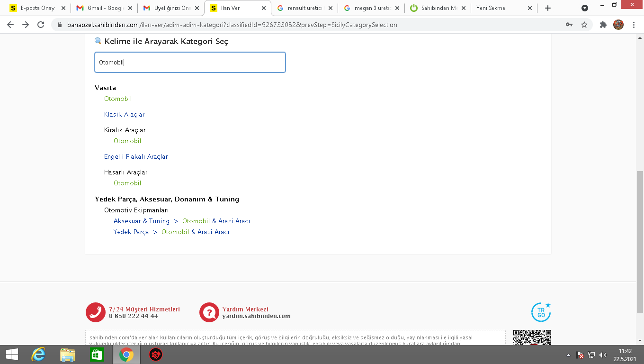The image size is (644, 364).
Task: Open the tab search dropdown
Action: coord(585,8)
